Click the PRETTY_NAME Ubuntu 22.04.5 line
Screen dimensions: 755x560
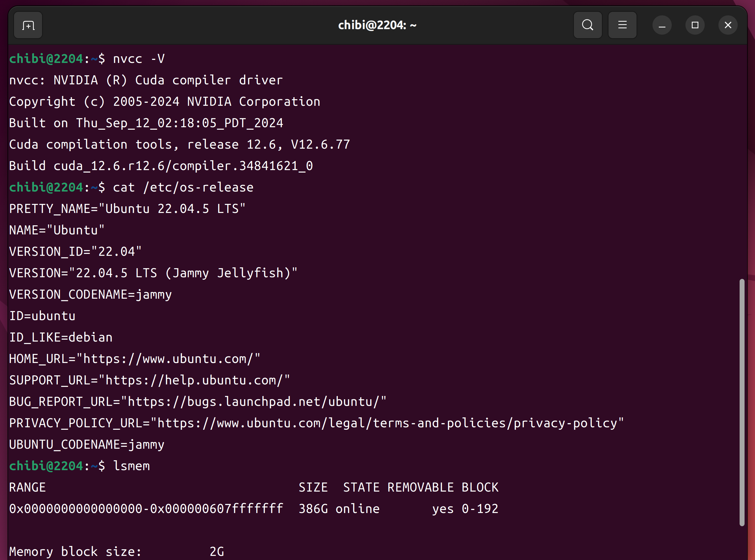(127, 209)
